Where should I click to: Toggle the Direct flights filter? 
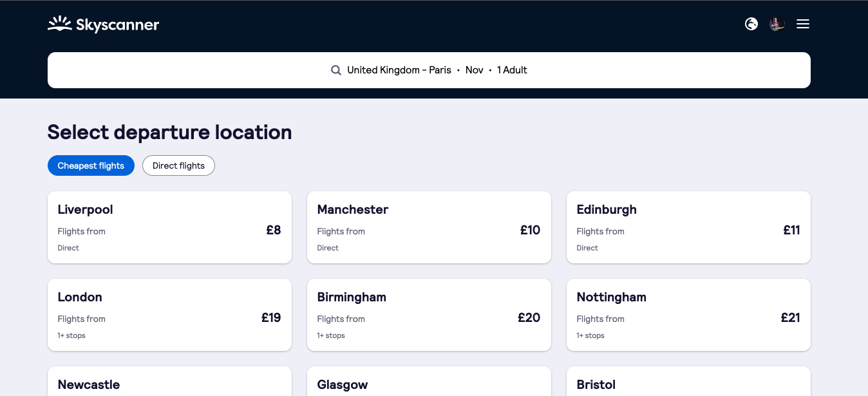click(178, 165)
